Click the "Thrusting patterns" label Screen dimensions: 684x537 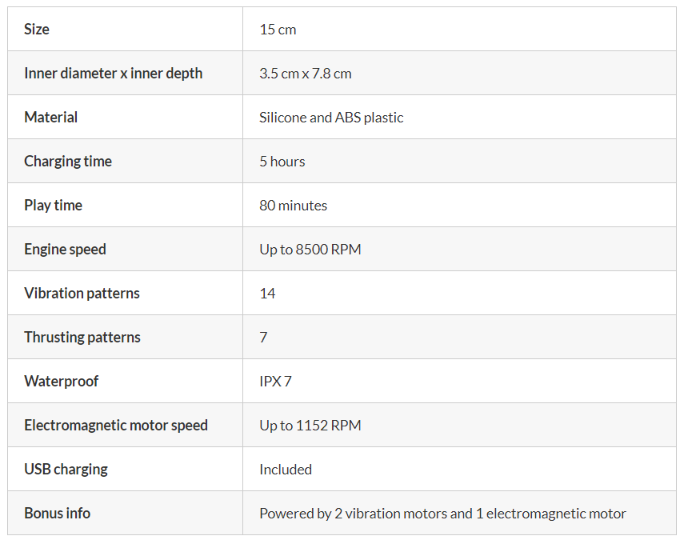click(x=82, y=337)
